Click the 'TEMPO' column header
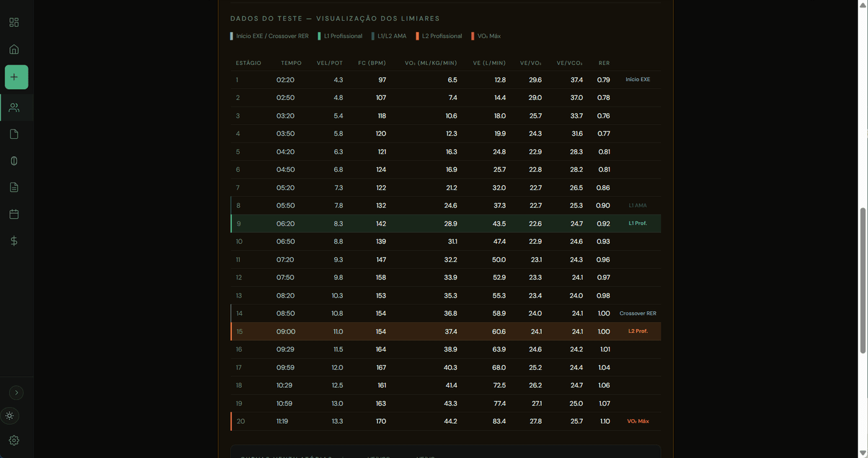868x458 pixels. pos(291,63)
